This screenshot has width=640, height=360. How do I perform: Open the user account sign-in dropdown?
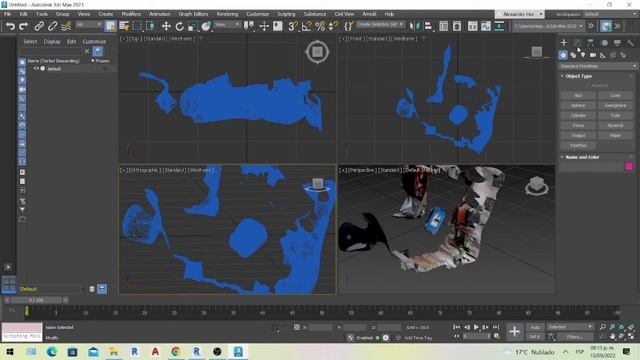520,14
